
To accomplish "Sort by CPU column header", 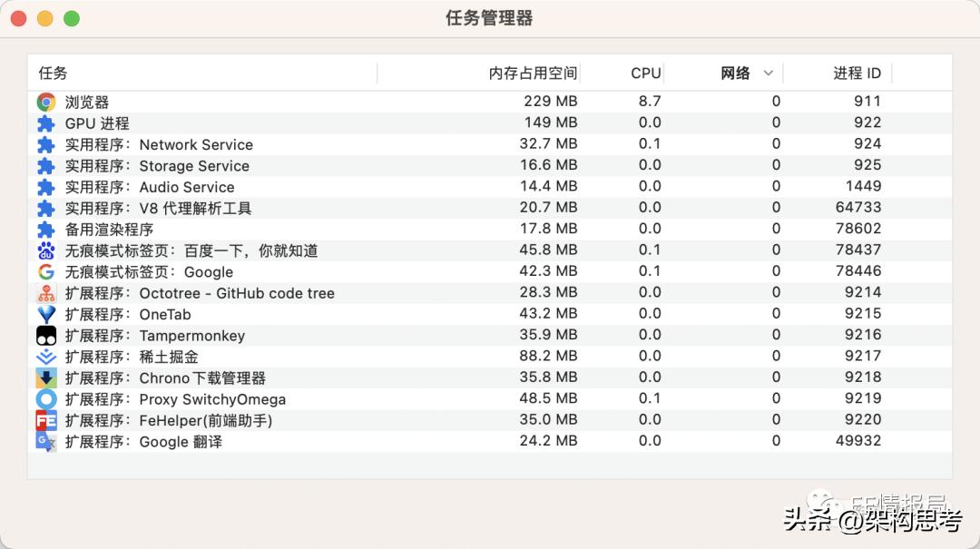I will [x=645, y=74].
